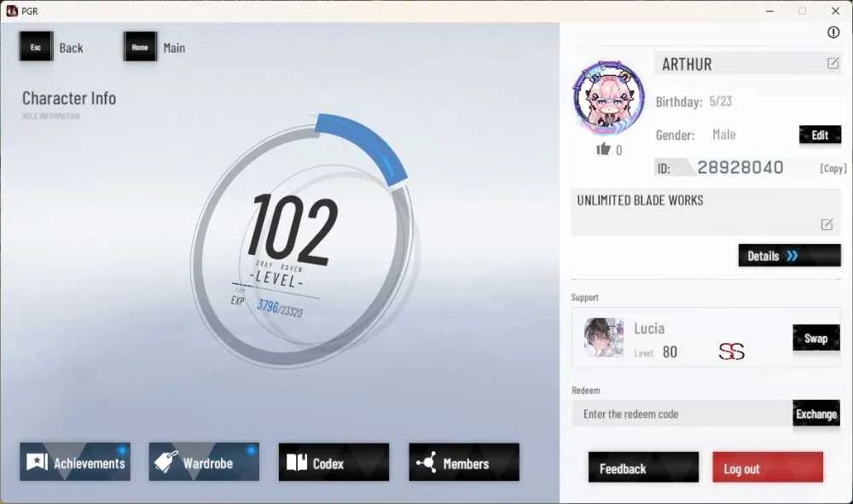The height and width of the screenshot is (504, 853).
Task: Click the name edit pencil icon beside ARTHUR
Action: pos(833,63)
